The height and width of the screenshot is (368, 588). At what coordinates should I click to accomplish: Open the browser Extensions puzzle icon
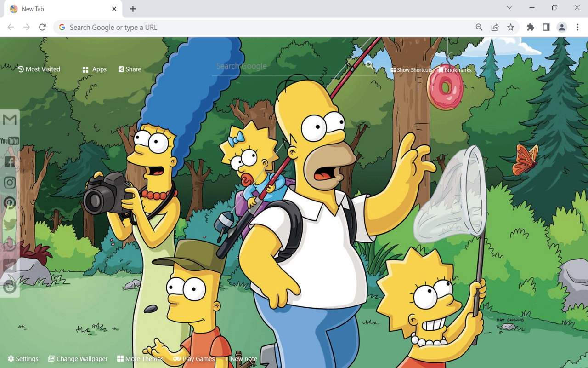(530, 27)
